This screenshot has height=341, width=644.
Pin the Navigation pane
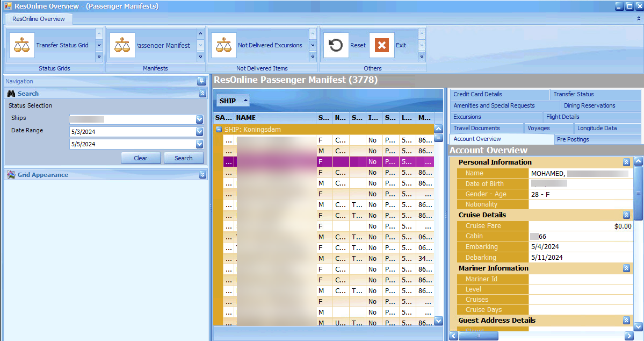point(201,81)
